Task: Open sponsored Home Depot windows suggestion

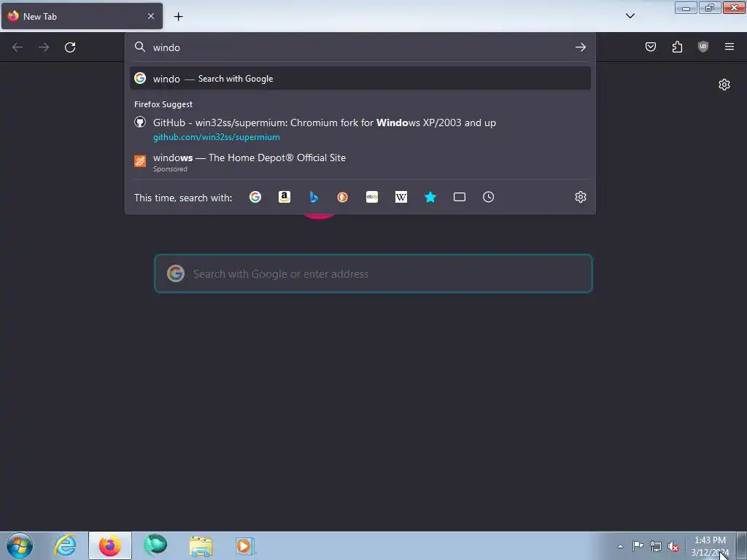Action: 360,163
